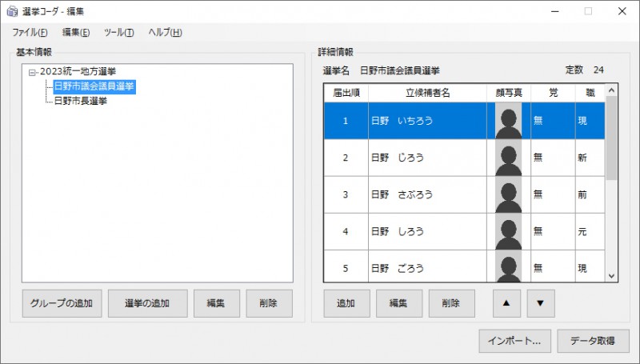Click the 党 column header
Screen dimensions: 640x364
[x=553, y=93]
